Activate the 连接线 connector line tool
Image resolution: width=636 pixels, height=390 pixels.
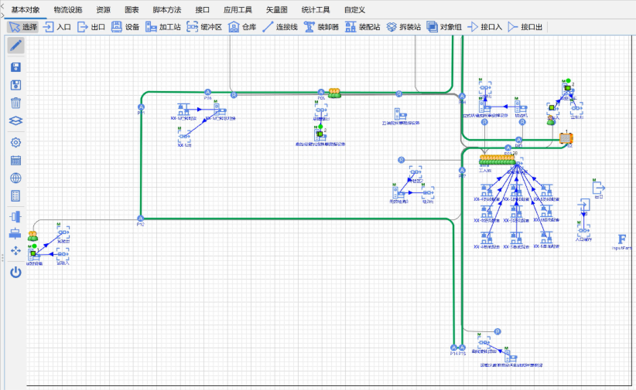[280, 27]
